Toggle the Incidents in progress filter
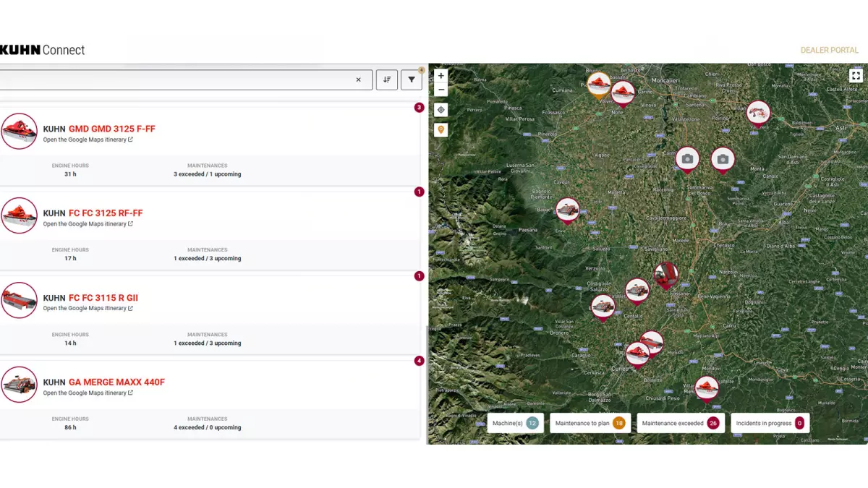The width and height of the screenshot is (868, 488). tap(770, 423)
